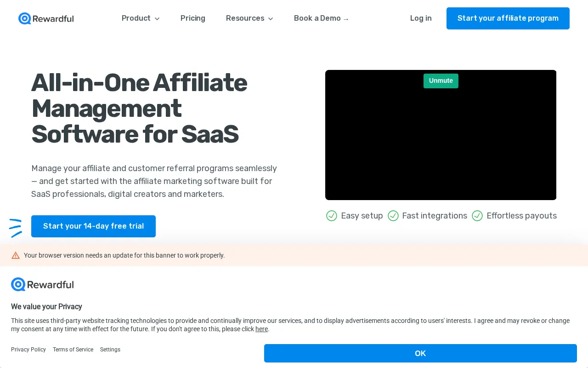This screenshot has width=588, height=368.
Task: Click the Fast integrations checkmark icon
Action: (393, 216)
